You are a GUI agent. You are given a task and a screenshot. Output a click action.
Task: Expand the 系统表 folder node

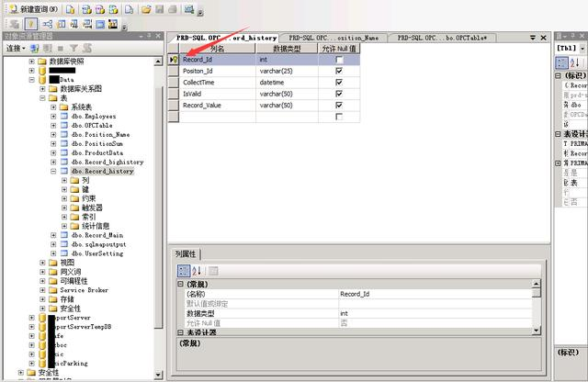(x=52, y=107)
